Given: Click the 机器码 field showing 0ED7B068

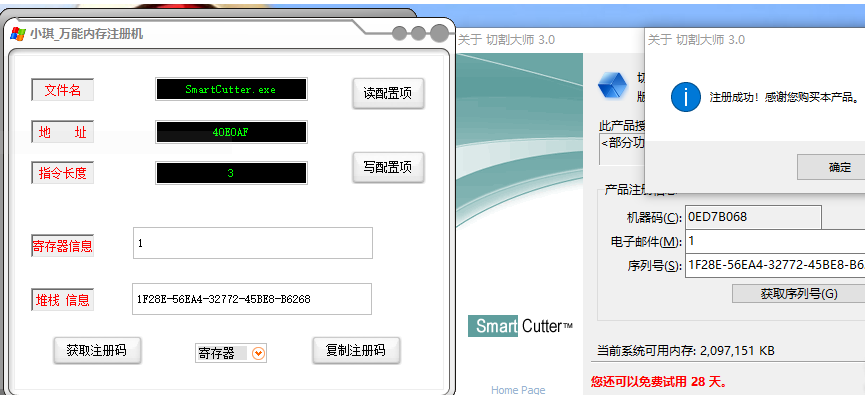Looking at the screenshot, I should pos(753,217).
